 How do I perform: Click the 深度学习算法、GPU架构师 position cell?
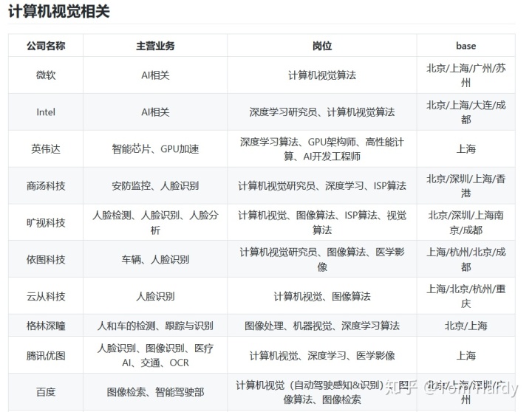point(322,149)
